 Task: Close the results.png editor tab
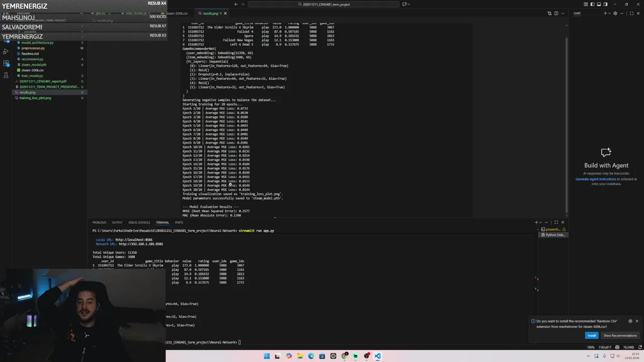pyautogui.click(x=225, y=13)
